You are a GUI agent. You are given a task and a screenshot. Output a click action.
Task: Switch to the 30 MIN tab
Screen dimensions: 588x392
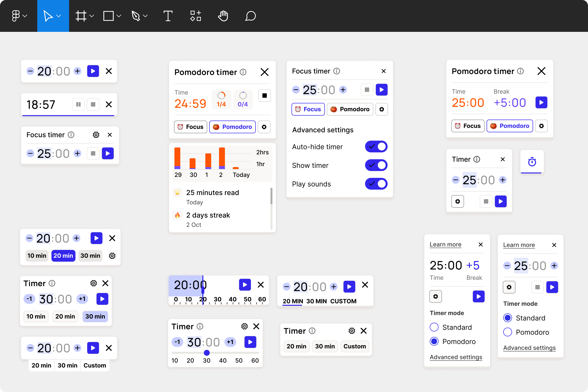pos(317,301)
